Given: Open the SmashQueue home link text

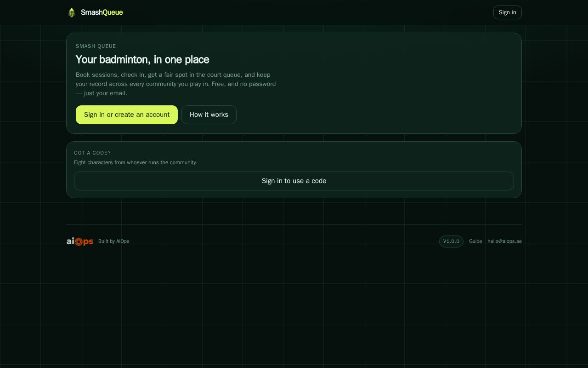Looking at the screenshot, I should [x=102, y=12].
